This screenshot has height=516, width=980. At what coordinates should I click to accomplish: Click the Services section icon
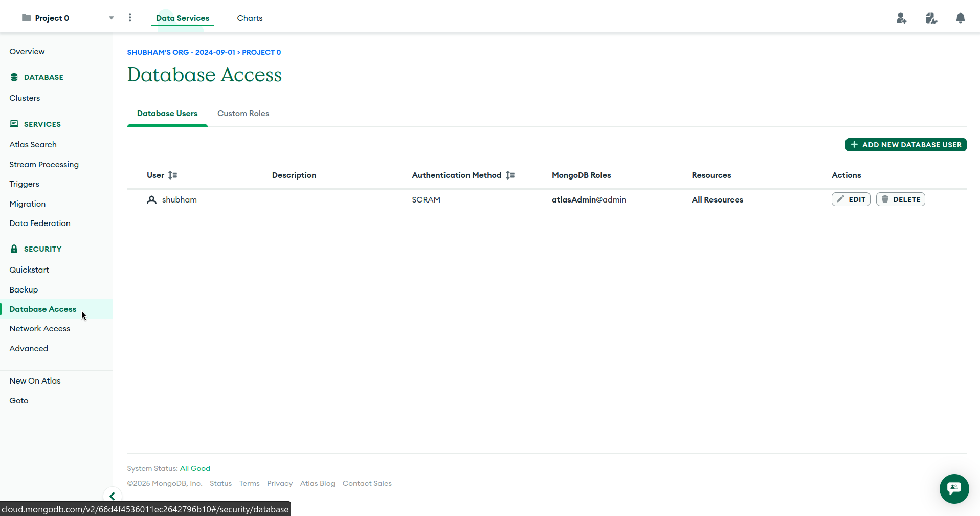pos(13,123)
